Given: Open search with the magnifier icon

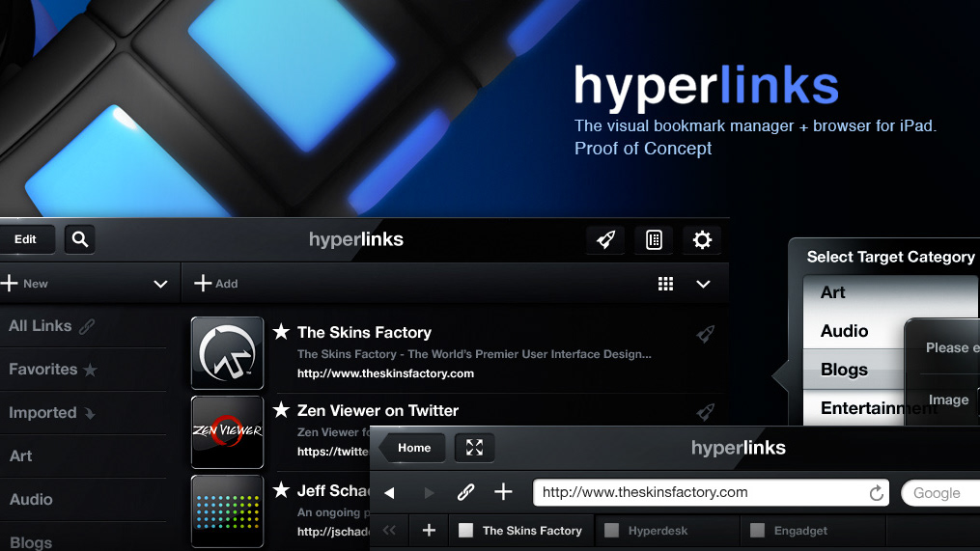Looking at the screenshot, I should pyautogui.click(x=80, y=239).
